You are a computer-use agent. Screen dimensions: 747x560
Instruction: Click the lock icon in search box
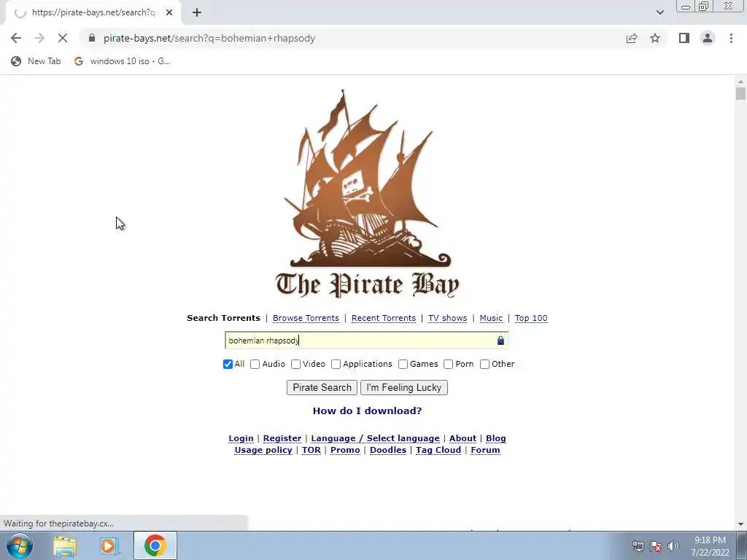coord(500,341)
